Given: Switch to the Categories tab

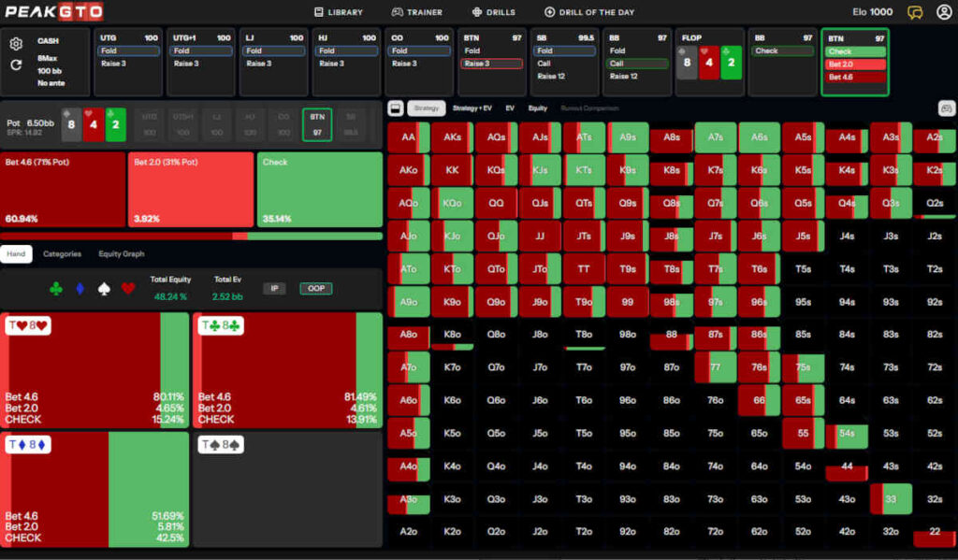Looking at the screenshot, I should click(62, 253).
